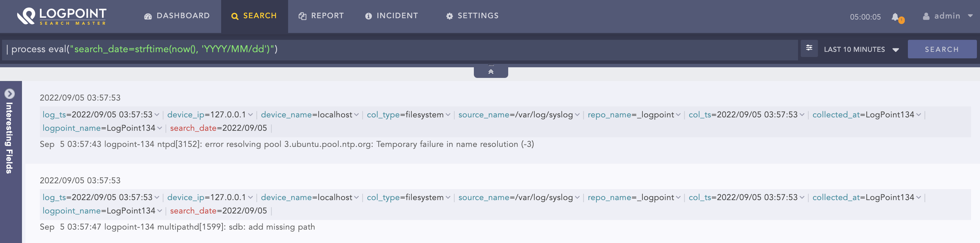Open the search filter settings icon

pos(809,48)
